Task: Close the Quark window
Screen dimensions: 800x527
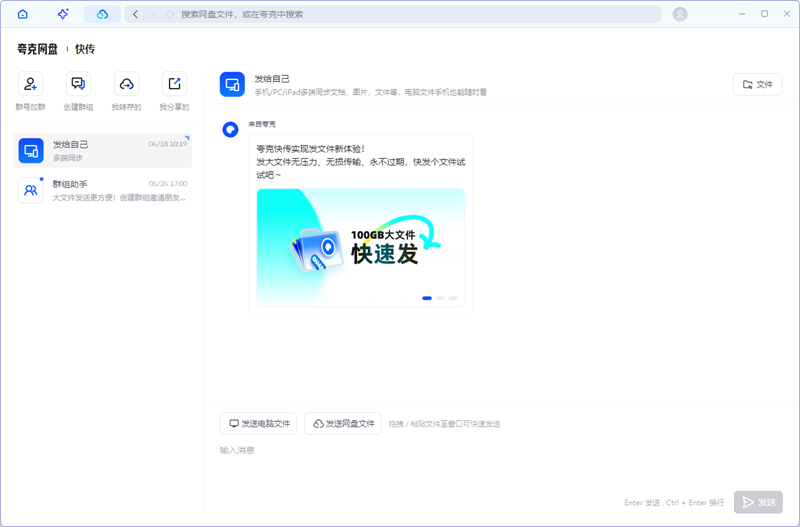Action: pos(787,14)
